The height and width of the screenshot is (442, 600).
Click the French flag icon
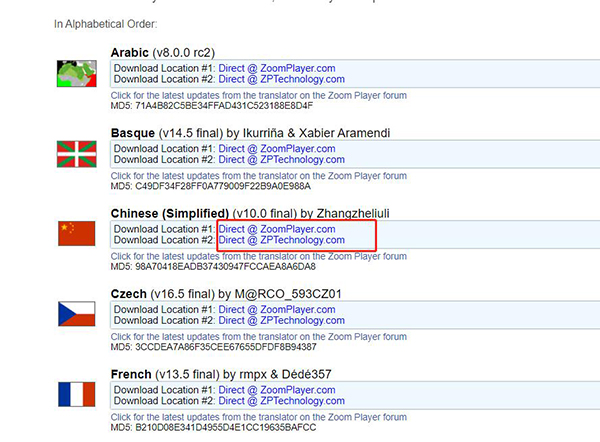pos(77,394)
